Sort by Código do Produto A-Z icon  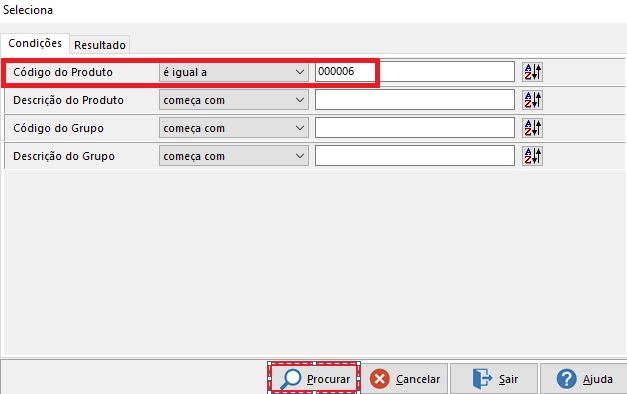click(x=532, y=72)
